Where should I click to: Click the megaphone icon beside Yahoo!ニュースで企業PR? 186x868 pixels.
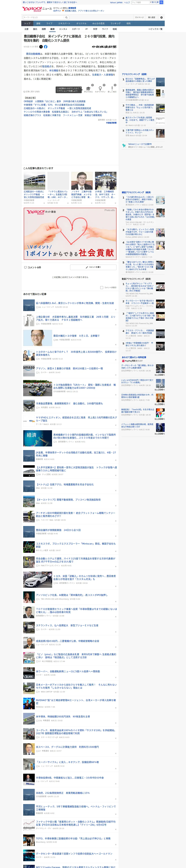124,146
